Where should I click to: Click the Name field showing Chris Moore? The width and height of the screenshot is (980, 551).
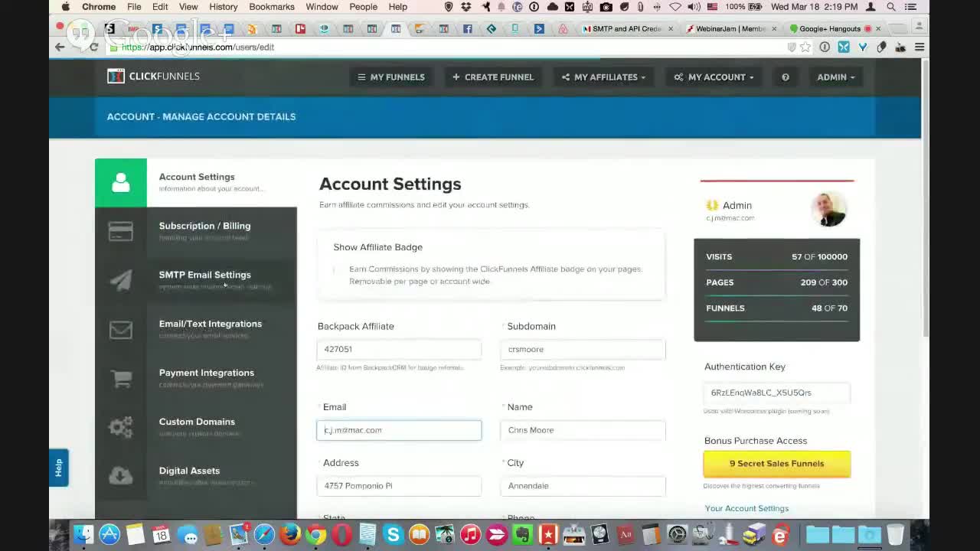point(583,430)
